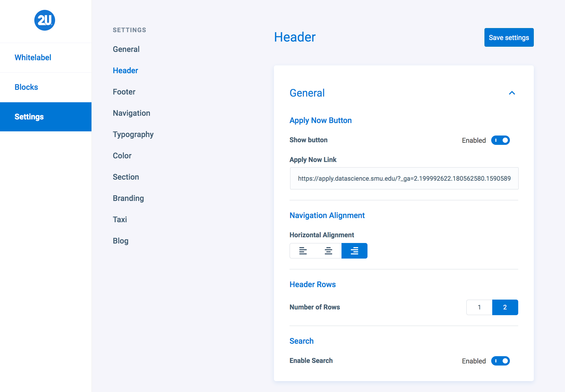
Task: Open Color settings page
Action: [122, 156]
